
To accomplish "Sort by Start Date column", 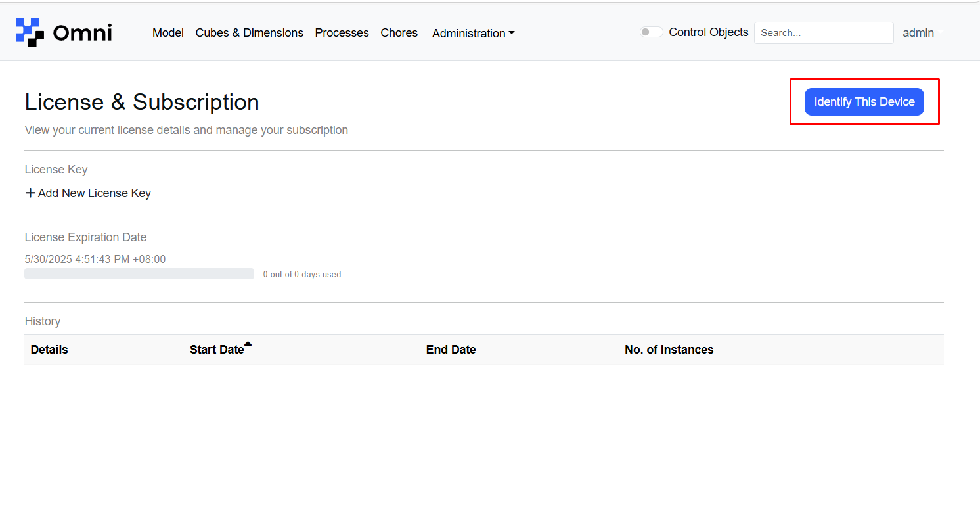I will point(217,350).
